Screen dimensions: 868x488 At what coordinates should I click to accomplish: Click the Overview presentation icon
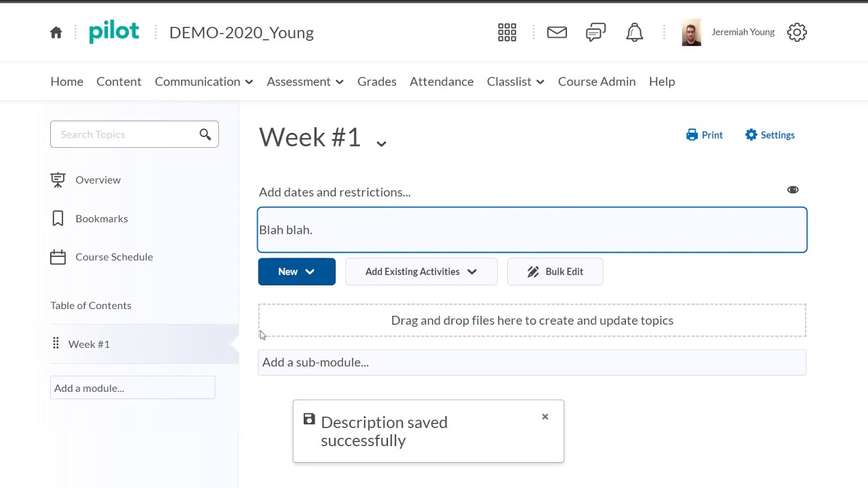point(58,180)
